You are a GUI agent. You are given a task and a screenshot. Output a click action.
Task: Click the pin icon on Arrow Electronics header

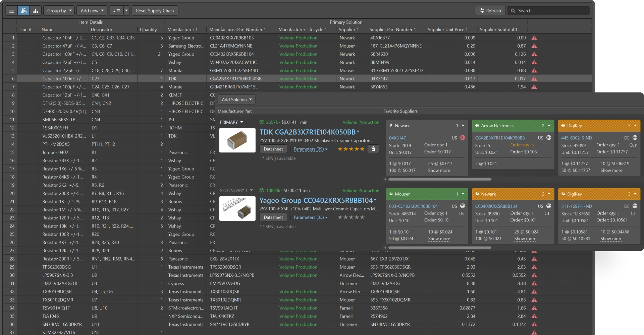pyautogui.click(x=477, y=126)
